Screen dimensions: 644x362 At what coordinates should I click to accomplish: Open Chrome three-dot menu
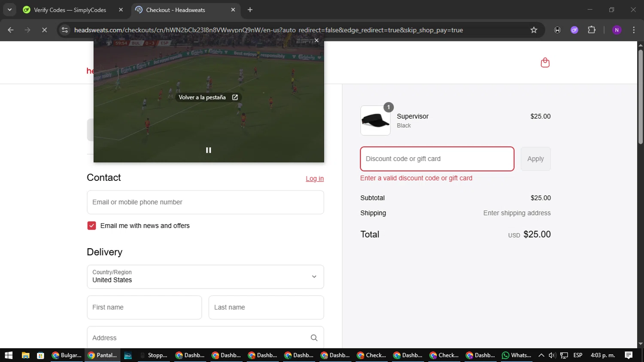coord(634,30)
